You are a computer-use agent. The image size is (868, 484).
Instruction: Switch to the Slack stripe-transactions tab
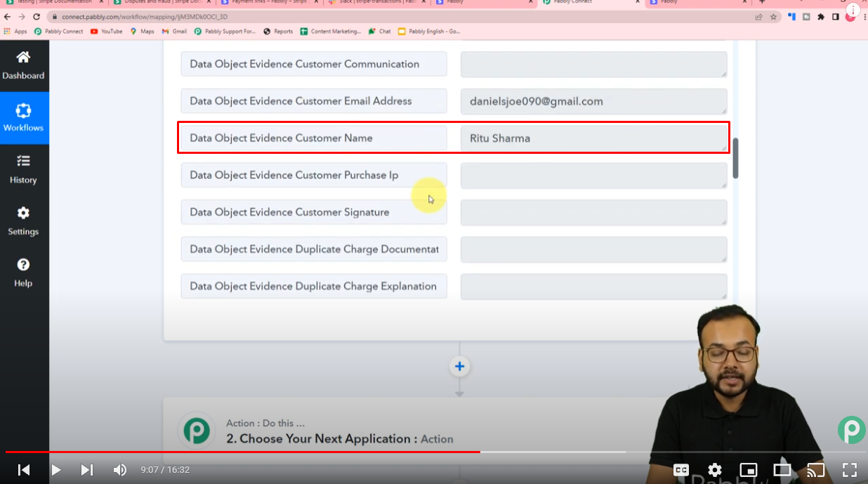coord(375,3)
